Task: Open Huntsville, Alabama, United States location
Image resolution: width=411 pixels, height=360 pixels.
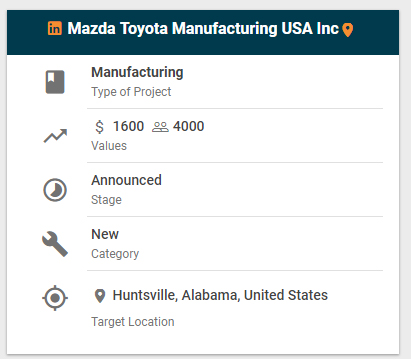Action: (220, 295)
